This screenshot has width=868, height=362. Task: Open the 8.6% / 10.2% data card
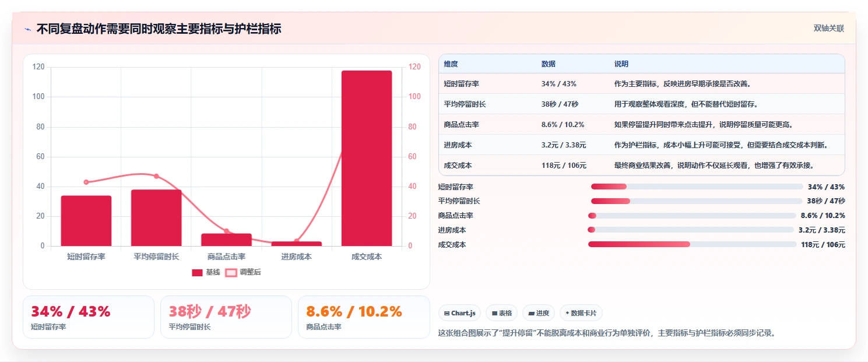click(364, 317)
